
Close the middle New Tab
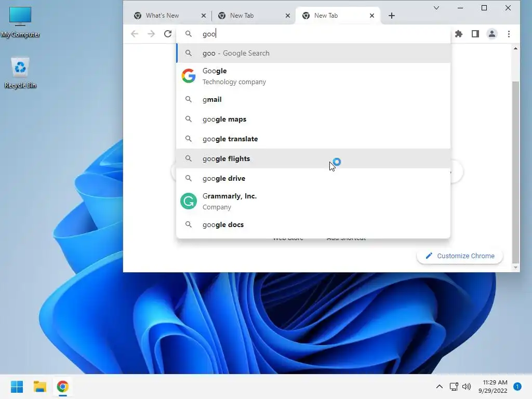pos(288,16)
